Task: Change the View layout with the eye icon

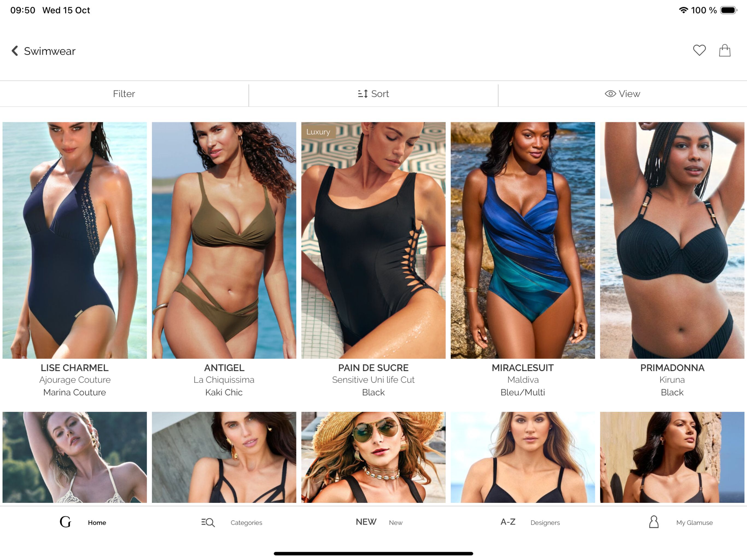Action: click(622, 94)
